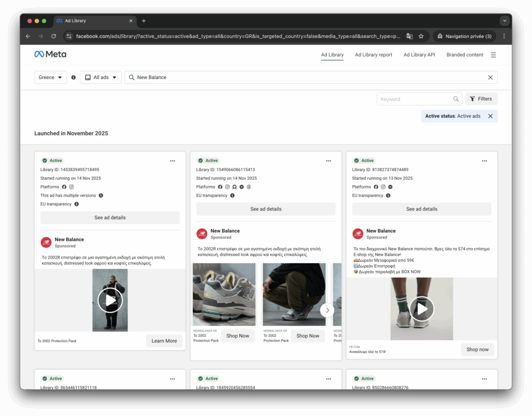Clear the New Balance search text
532x416 pixels.
coord(490,77)
